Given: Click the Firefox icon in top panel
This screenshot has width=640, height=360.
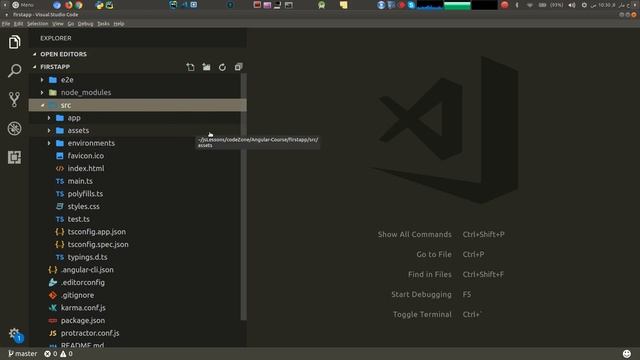Looking at the screenshot, I should point(68,5).
